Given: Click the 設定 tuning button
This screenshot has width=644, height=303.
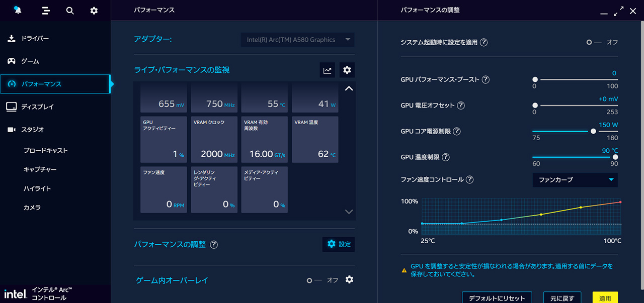Looking at the screenshot, I should (339, 244).
